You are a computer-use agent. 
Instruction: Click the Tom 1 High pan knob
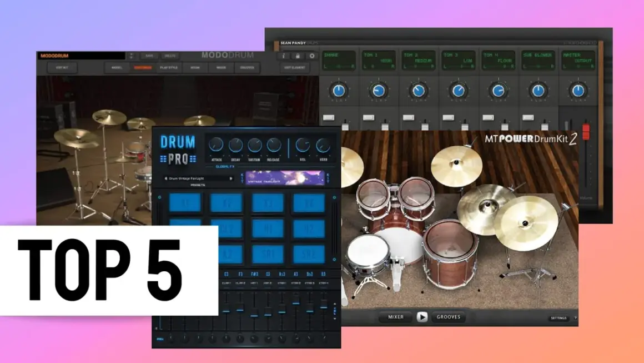coord(378,91)
